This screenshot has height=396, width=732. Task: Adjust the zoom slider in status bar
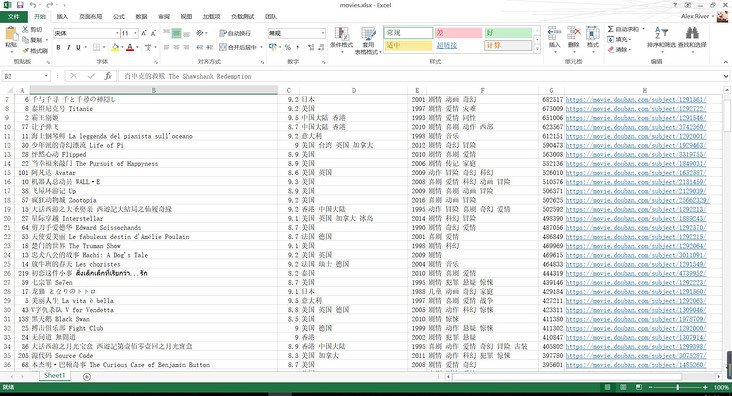[677, 387]
